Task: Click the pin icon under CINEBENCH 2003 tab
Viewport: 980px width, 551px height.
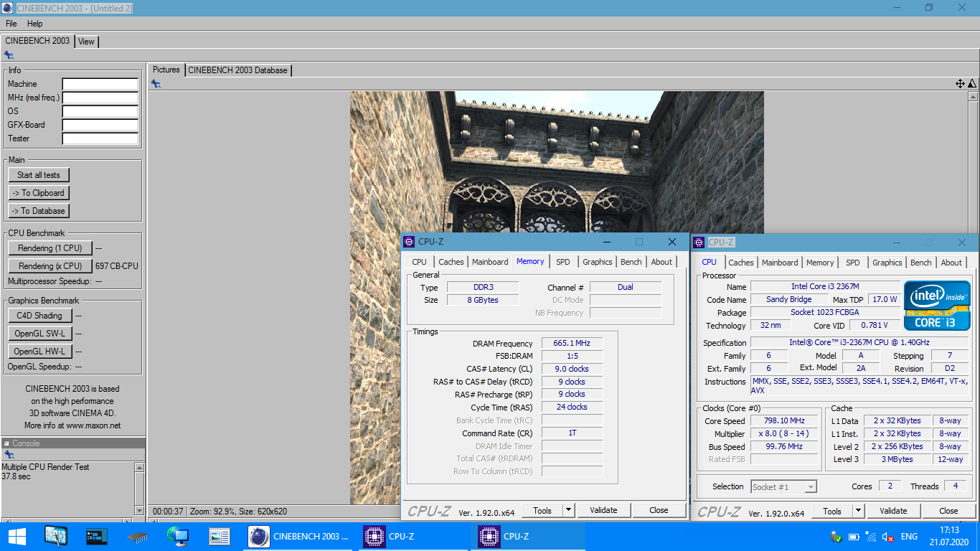Action: (x=9, y=55)
